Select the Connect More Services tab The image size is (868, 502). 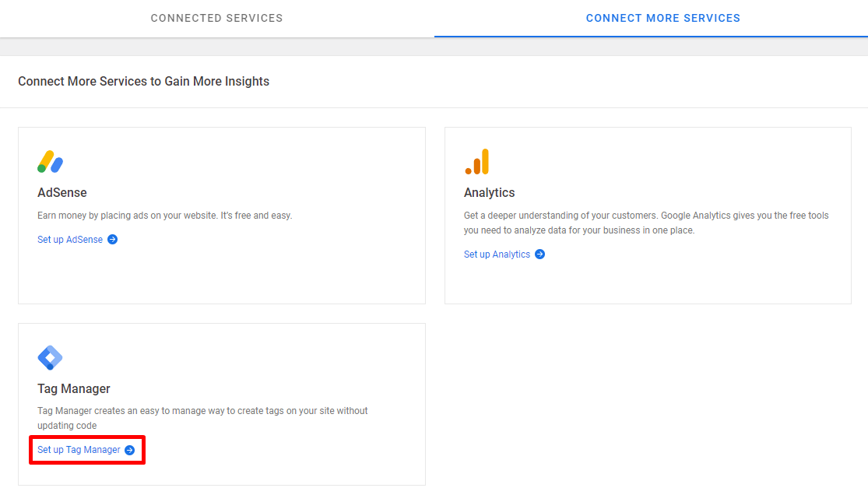pyautogui.click(x=662, y=18)
